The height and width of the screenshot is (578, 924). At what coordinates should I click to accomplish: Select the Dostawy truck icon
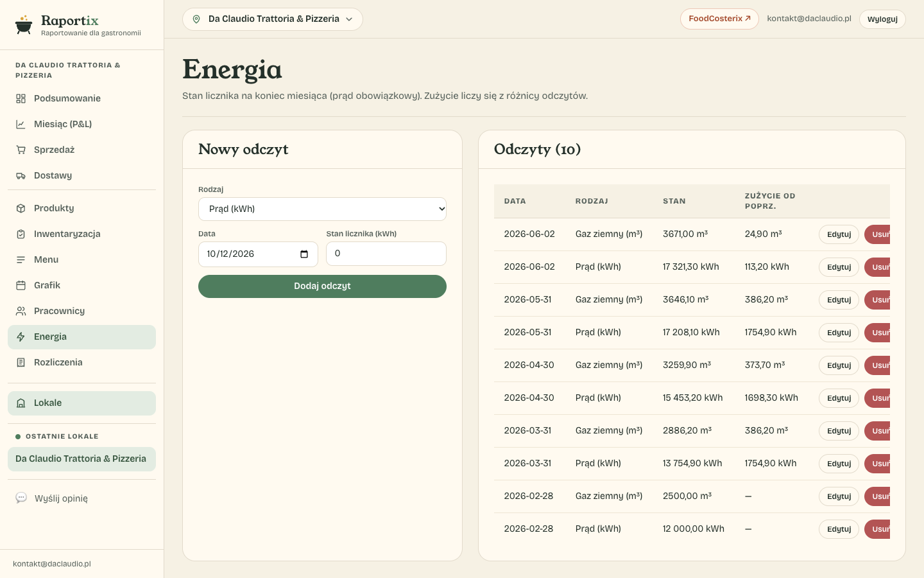(21, 175)
